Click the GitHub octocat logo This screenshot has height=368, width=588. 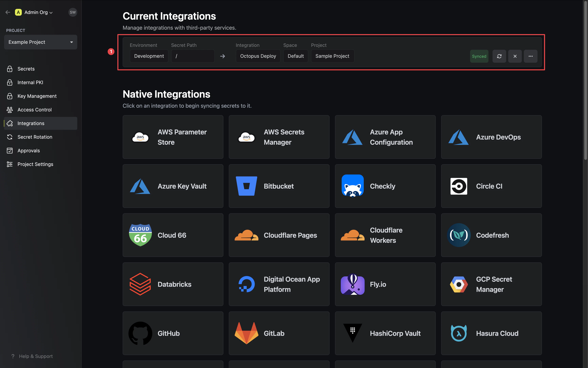point(140,333)
